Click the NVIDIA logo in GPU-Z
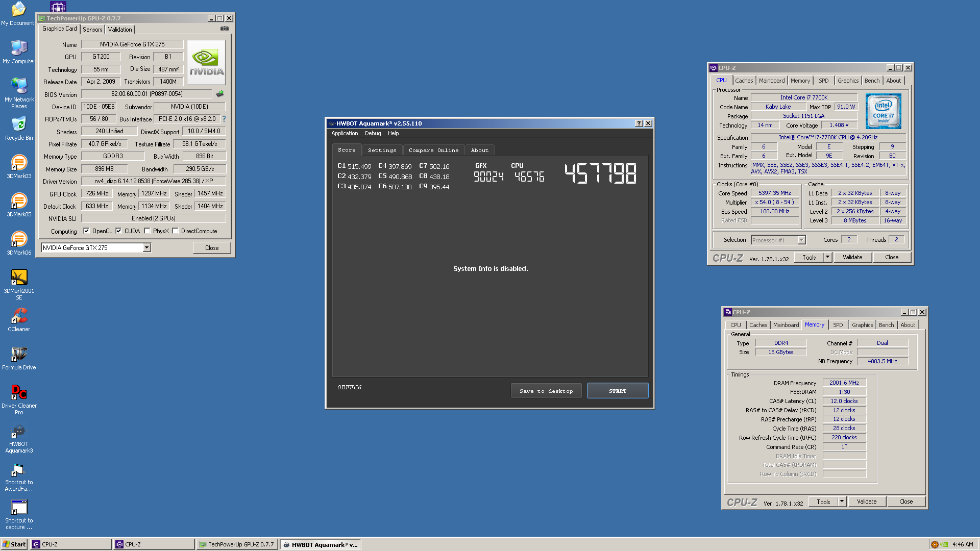 (x=206, y=62)
